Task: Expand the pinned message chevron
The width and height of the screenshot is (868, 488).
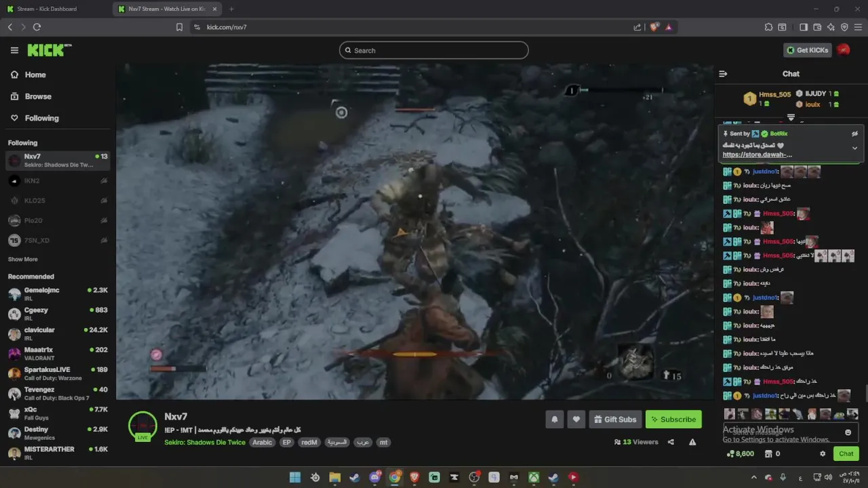Action: [854, 148]
